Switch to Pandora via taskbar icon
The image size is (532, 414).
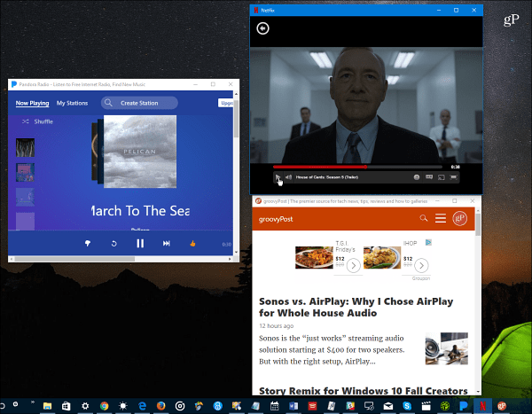(x=464, y=405)
